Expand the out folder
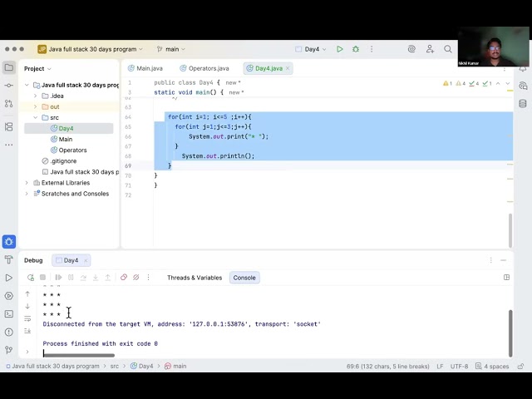The image size is (532, 399). [35, 106]
